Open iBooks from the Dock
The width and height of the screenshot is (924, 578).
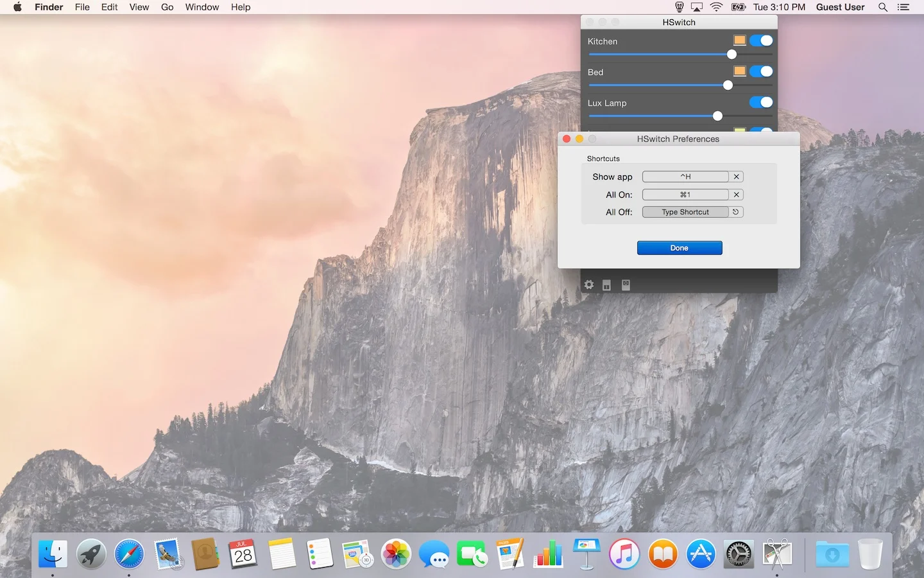[x=663, y=554]
